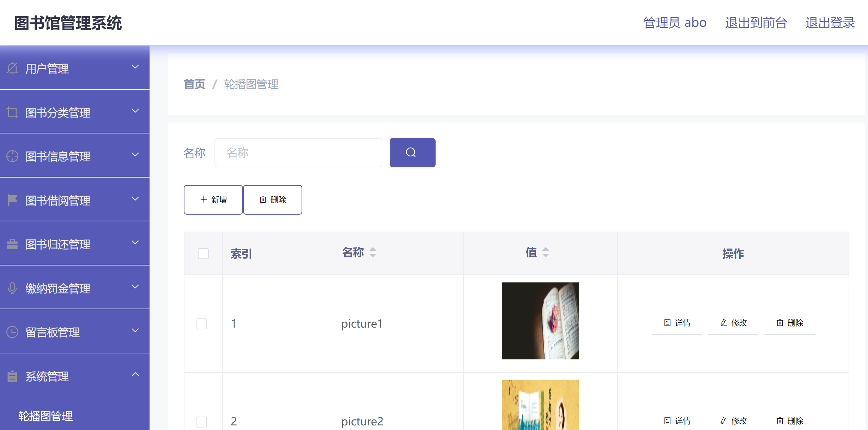This screenshot has height=430, width=868.
Task: Open the 图书信息管理 menu label
Action: 58,156
